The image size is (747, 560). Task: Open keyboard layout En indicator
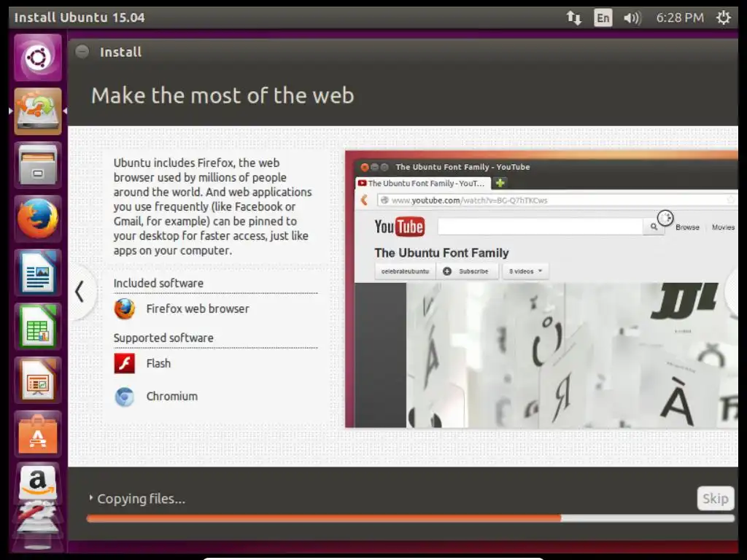click(x=603, y=18)
